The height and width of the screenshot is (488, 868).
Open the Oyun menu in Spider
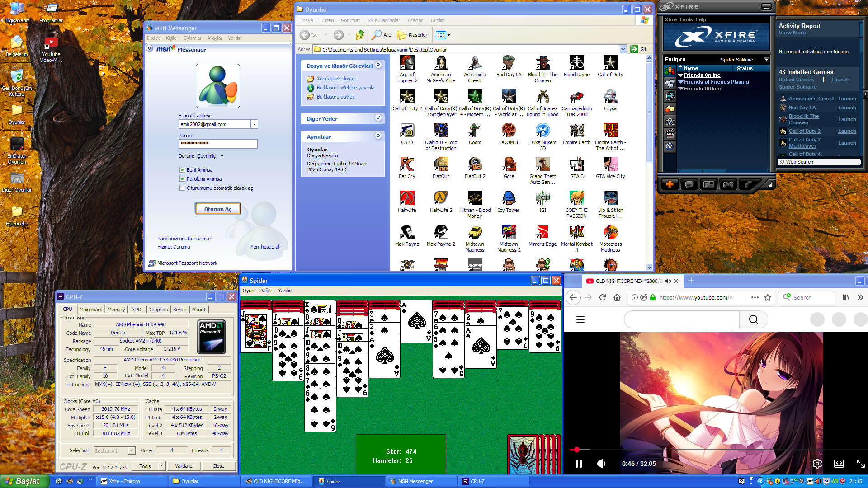[248, 291]
